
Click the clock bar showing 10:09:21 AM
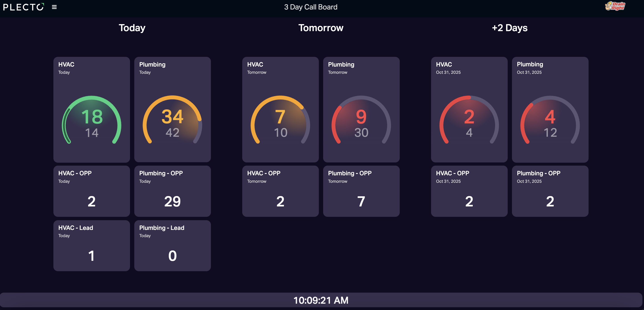pyautogui.click(x=321, y=300)
